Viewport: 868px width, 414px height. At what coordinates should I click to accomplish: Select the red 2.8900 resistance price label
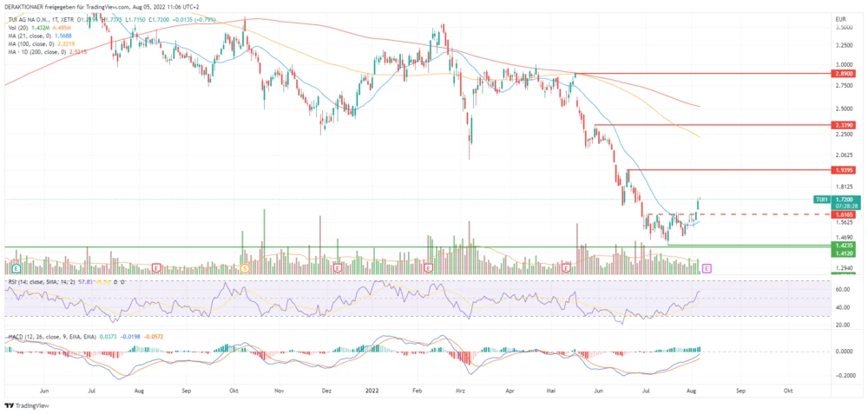click(842, 75)
